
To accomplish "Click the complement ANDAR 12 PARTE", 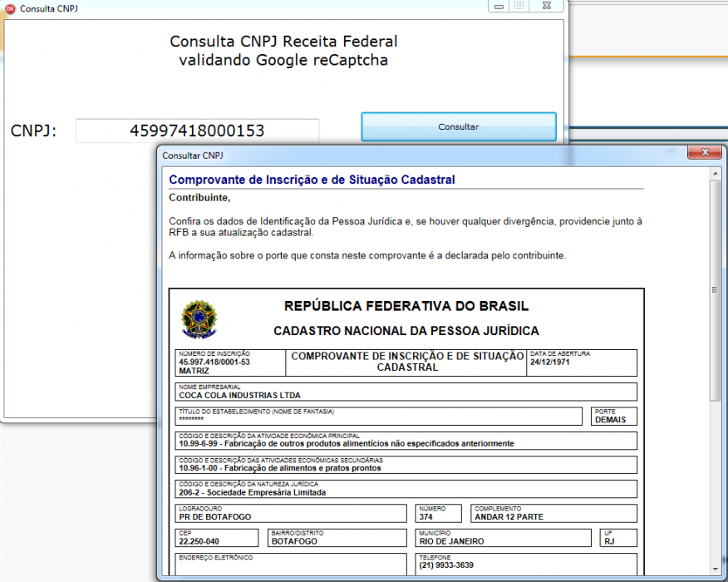I will (509, 516).
